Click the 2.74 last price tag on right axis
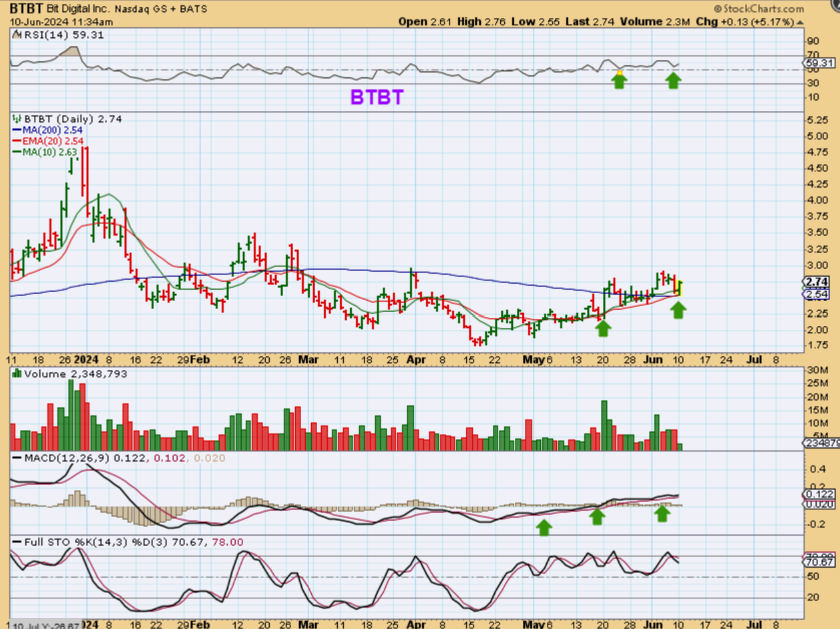The width and height of the screenshot is (840, 629). [x=817, y=282]
